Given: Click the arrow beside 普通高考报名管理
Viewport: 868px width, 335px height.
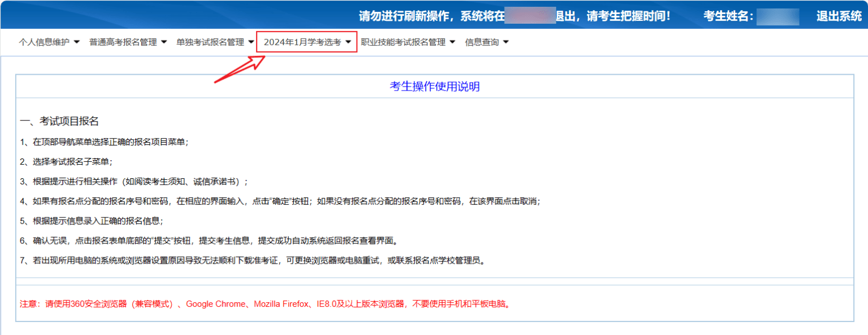Looking at the screenshot, I should [164, 42].
